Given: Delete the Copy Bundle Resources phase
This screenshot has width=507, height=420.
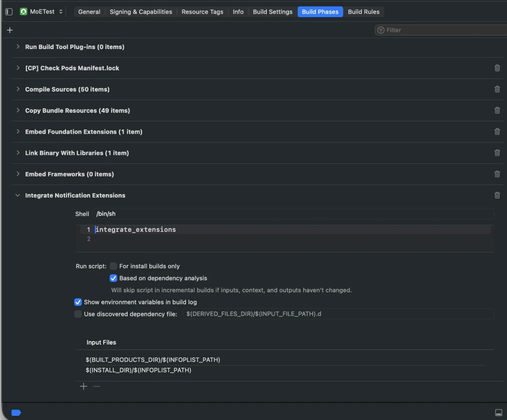Looking at the screenshot, I should [x=497, y=111].
